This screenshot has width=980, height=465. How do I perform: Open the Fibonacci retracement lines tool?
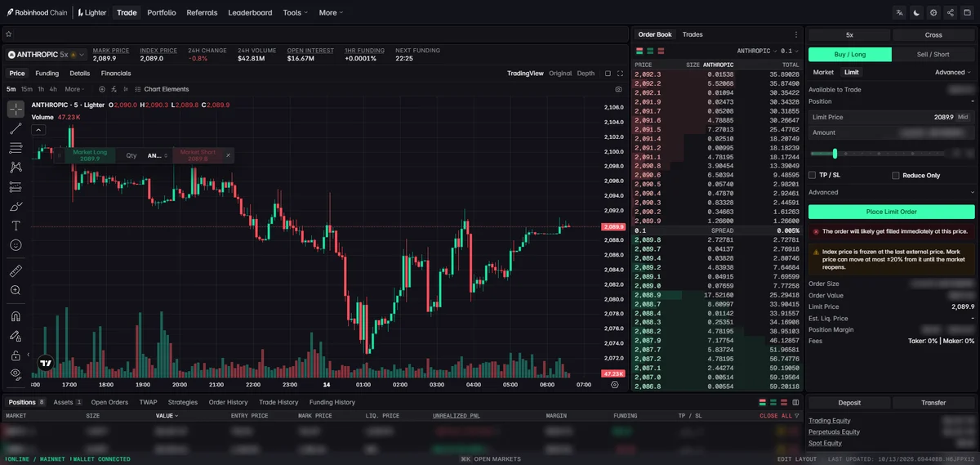pos(16,148)
